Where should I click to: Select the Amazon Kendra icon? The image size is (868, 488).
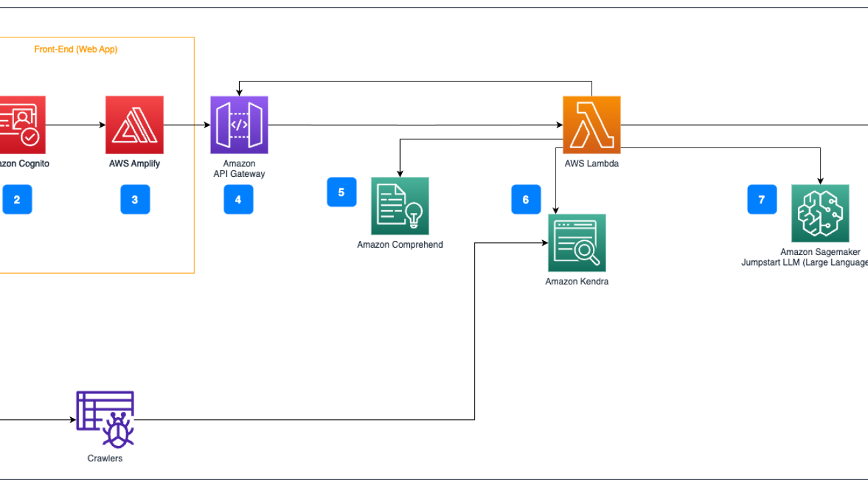click(577, 243)
